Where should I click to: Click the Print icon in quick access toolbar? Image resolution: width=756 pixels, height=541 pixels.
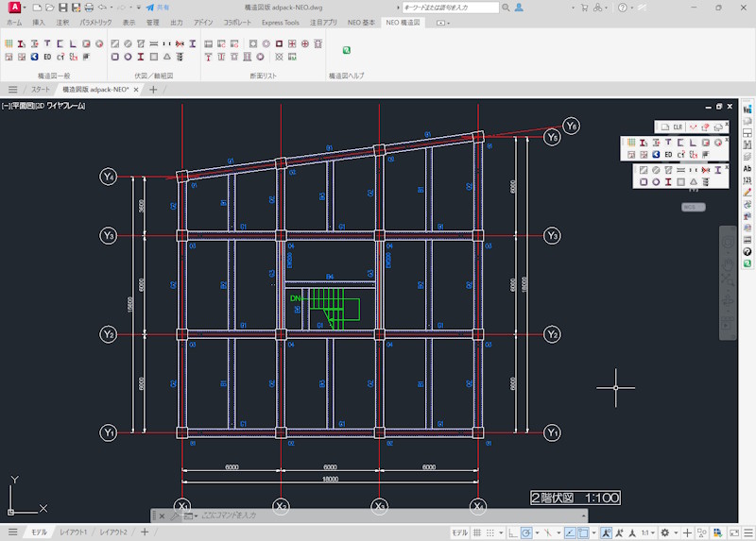click(89, 8)
